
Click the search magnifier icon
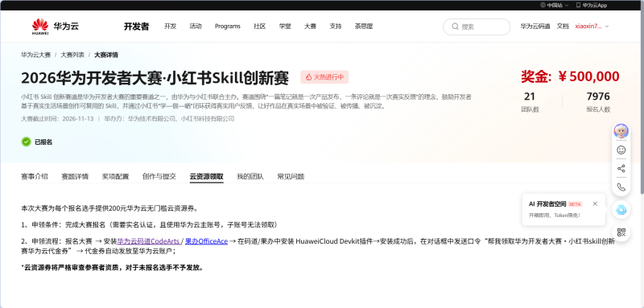coord(455,27)
